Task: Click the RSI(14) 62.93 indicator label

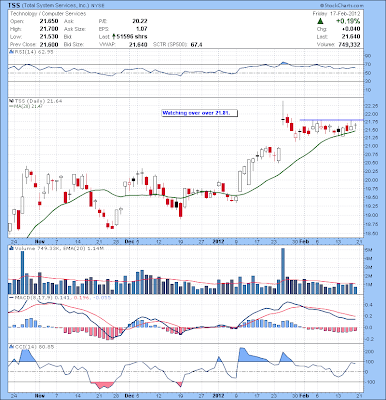Action: 33,52
